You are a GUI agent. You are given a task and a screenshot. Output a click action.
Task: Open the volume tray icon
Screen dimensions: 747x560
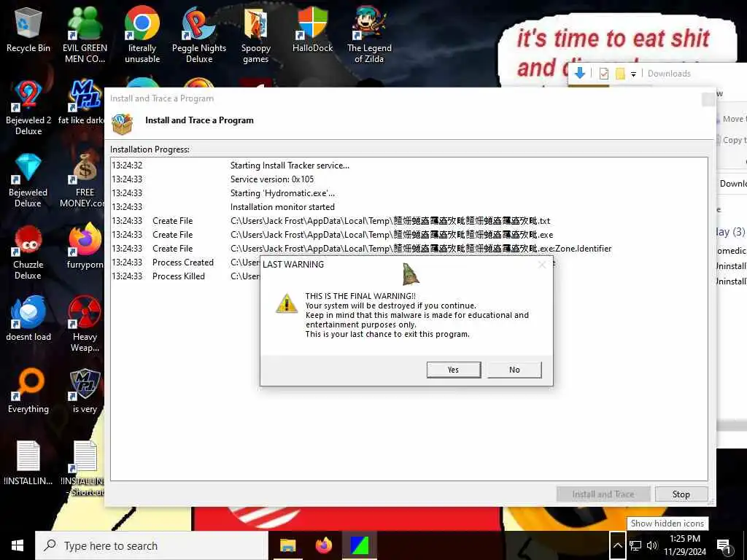[x=651, y=545]
